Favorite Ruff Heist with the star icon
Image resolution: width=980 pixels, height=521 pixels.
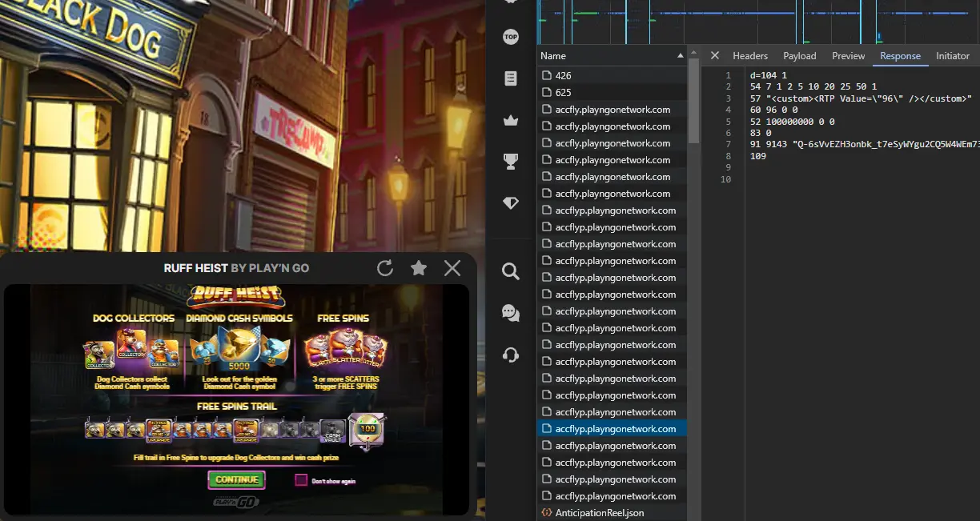(x=419, y=268)
